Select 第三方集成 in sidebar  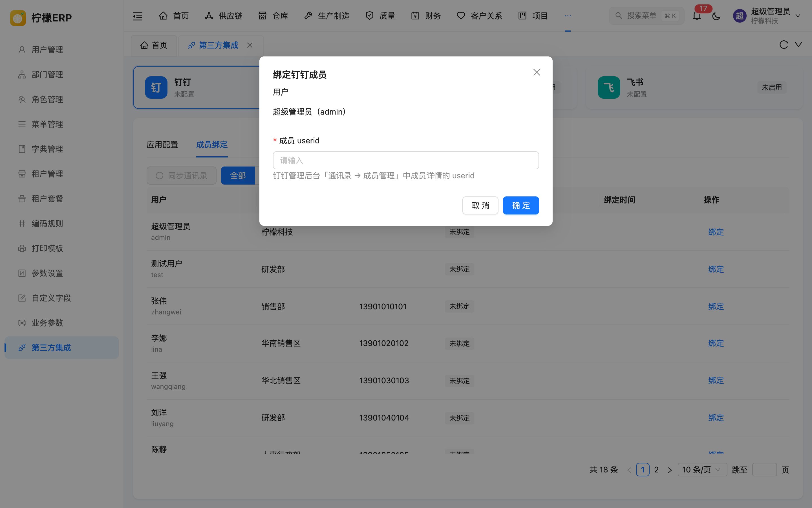(62, 348)
